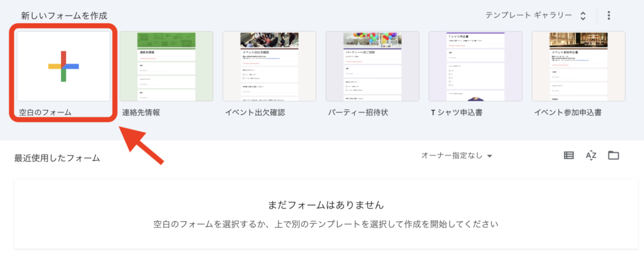Open the blank form plus thumbnail
This screenshot has height=264, width=644.
(x=64, y=66)
